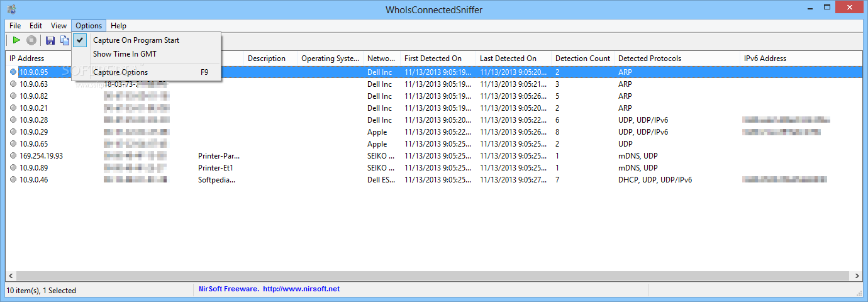Select the row with IP 169.254.19.93

(x=434, y=156)
